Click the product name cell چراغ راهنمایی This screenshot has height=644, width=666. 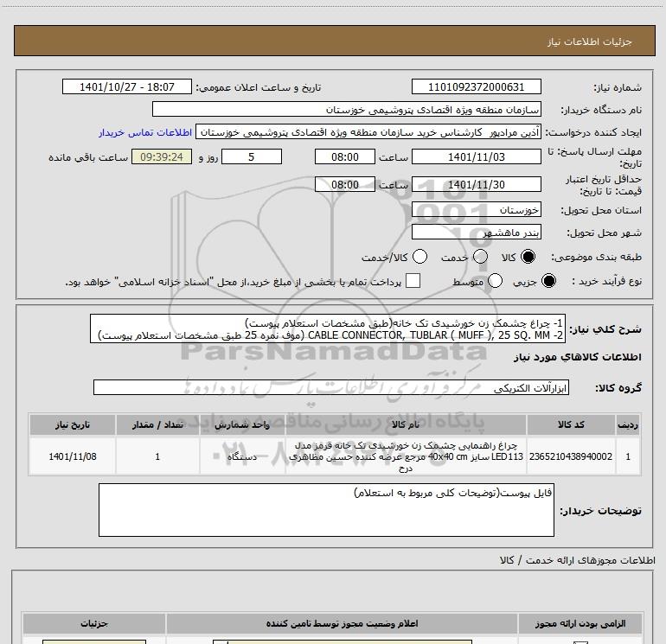click(406, 456)
